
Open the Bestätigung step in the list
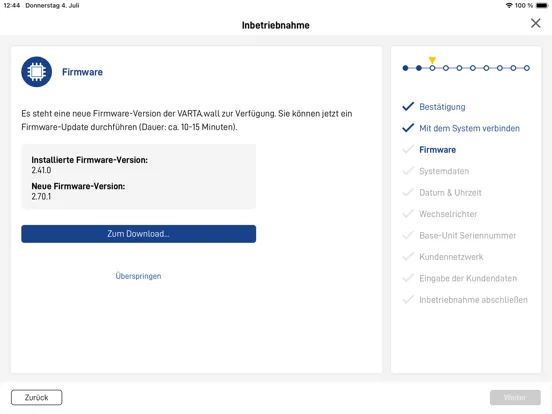[442, 107]
